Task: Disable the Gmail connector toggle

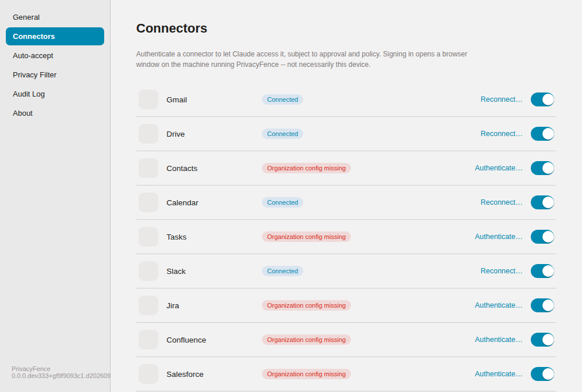Action: point(542,99)
